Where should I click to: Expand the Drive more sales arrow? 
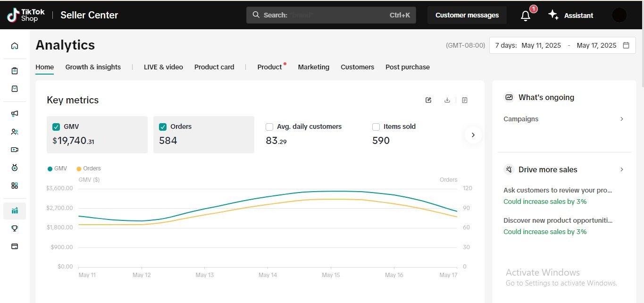(x=622, y=169)
